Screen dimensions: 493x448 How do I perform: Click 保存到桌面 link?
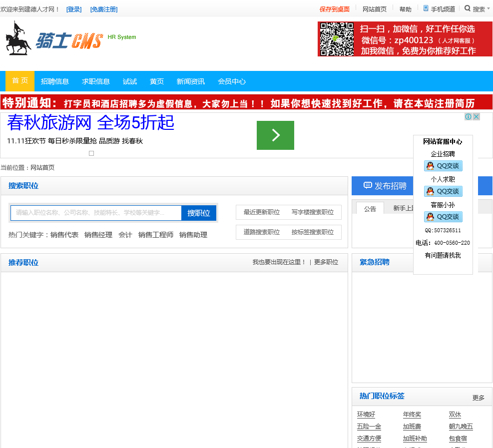coord(335,9)
